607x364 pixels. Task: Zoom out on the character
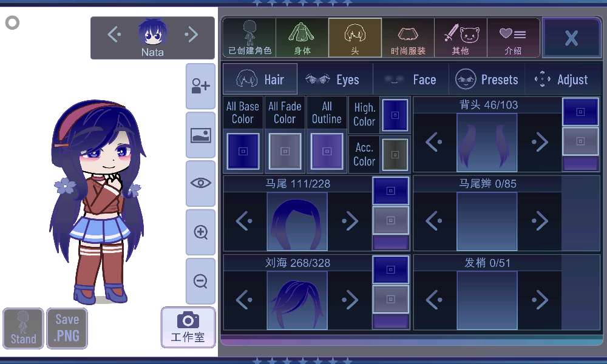pyautogui.click(x=200, y=281)
